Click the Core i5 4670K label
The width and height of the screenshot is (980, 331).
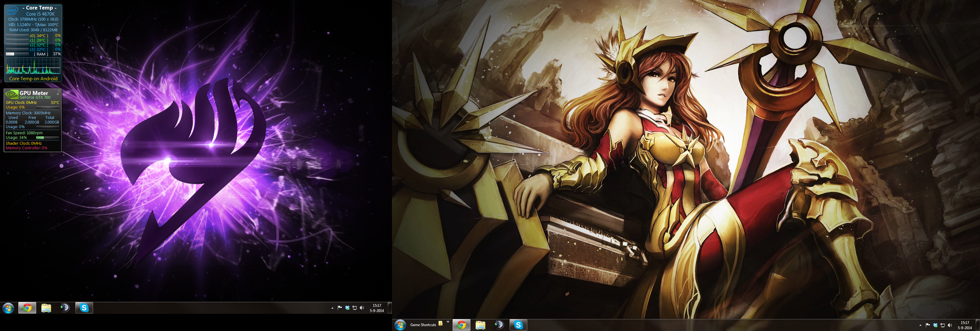[40, 14]
